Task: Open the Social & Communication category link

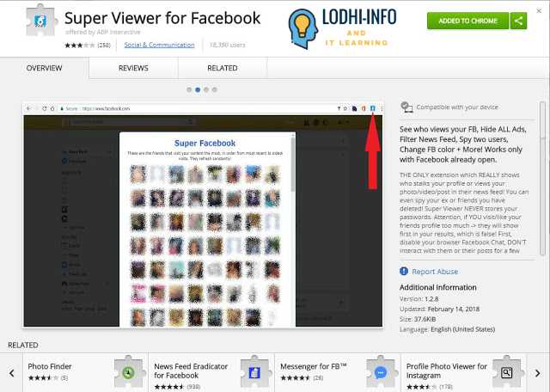Action: [x=159, y=45]
